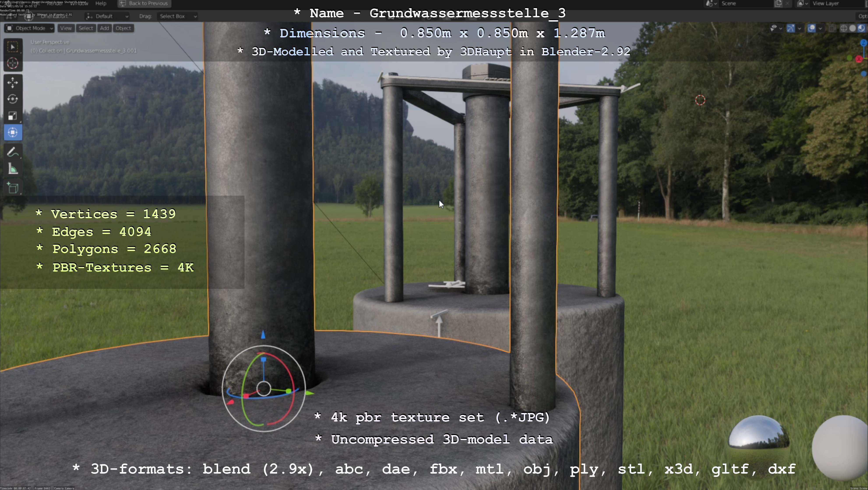Toggle viewport overlays display

(x=811, y=28)
